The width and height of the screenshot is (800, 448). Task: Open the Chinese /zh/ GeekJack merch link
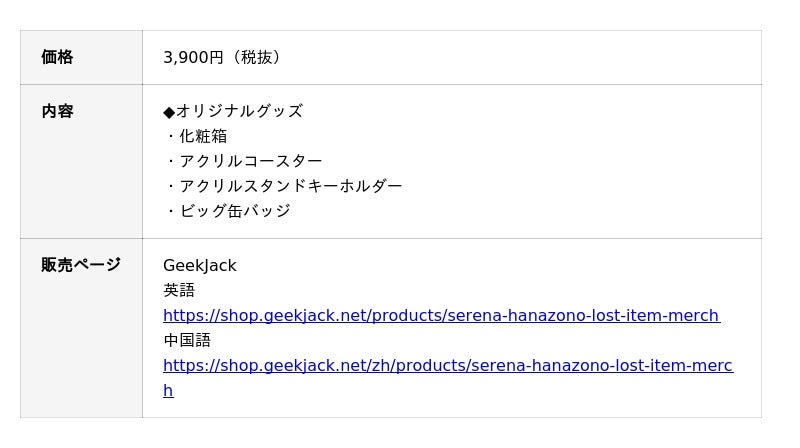(447, 365)
